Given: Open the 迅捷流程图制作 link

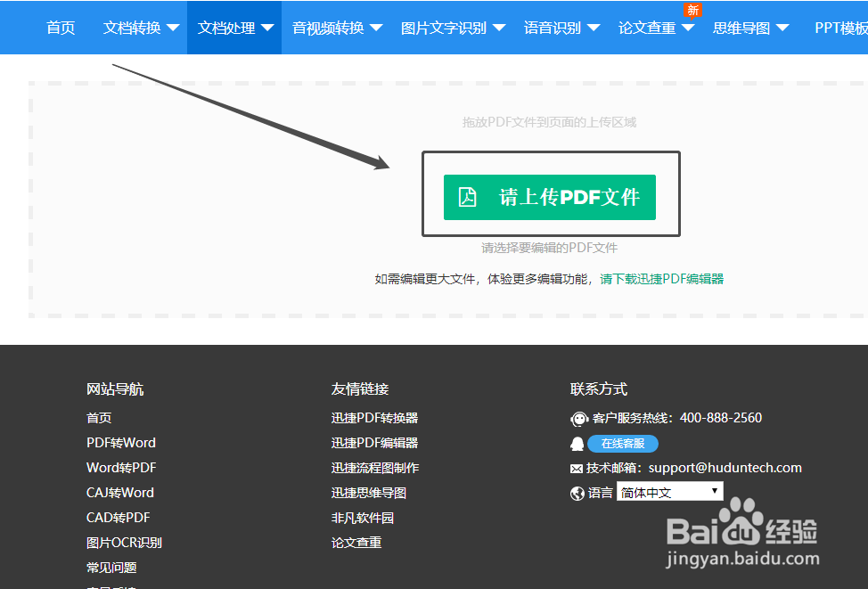Looking at the screenshot, I should [375, 468].
